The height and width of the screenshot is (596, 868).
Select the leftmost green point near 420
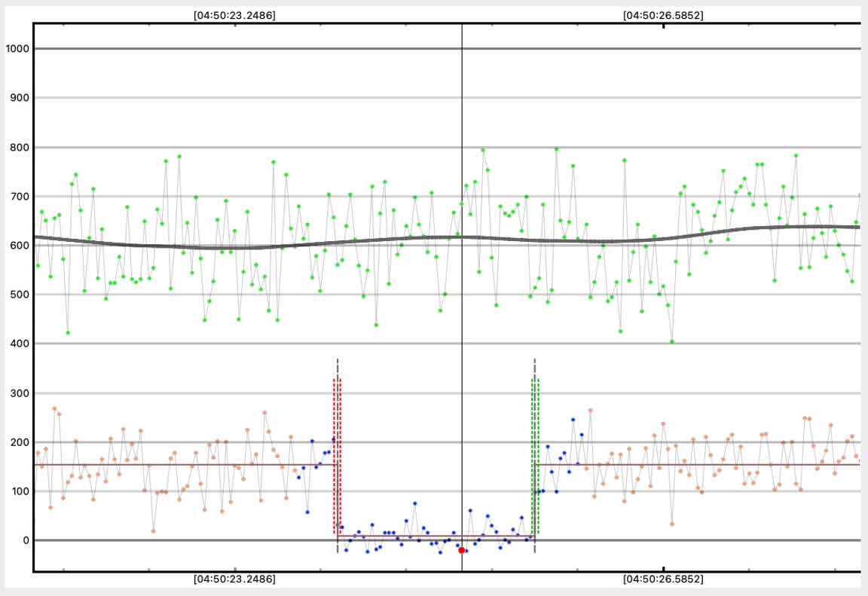pyautogui.click(x=68, y=332)
